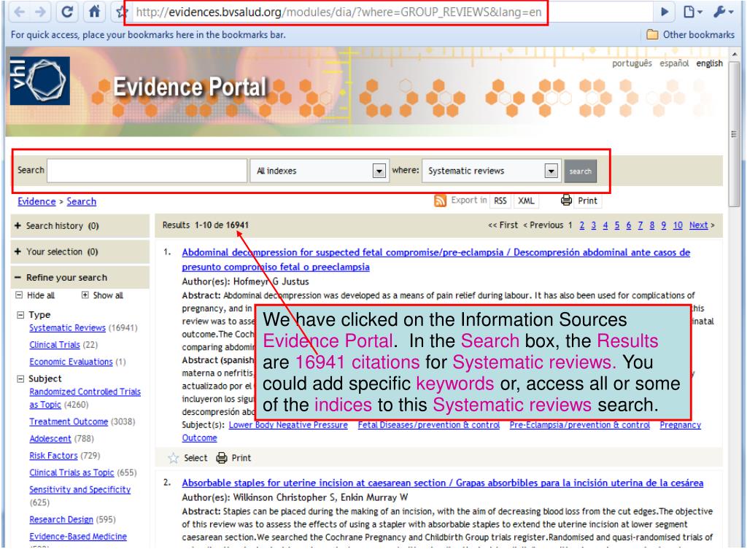Filter by Treatment Outcome subject
Viewport: 747px width, 560px height.
(x=69, y=421)
